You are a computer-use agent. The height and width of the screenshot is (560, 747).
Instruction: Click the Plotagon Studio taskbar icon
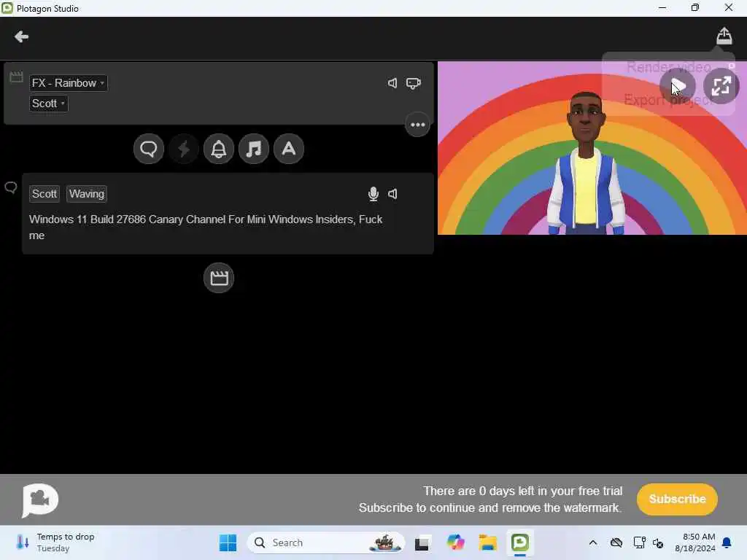coord(519,542)
